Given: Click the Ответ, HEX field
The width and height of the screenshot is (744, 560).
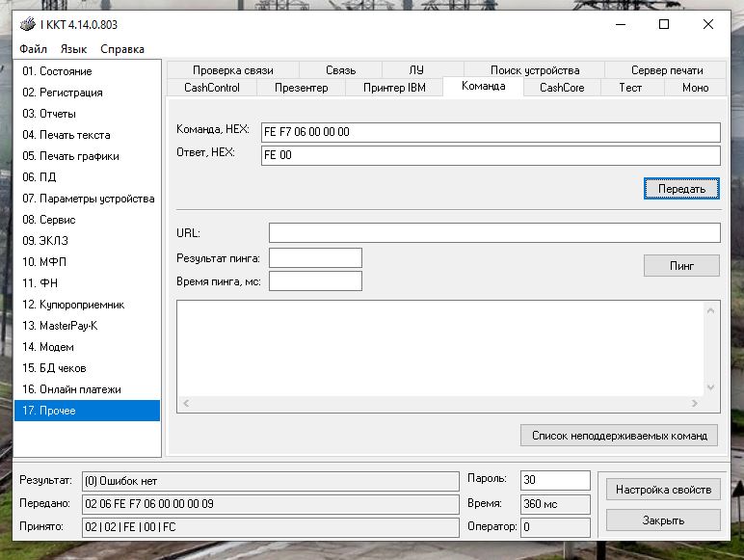Looking at the screenshot, I should coord(491,155).
